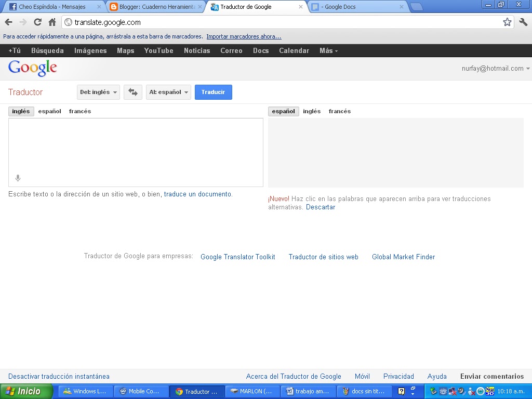
Task: Open Global Market Finder link
Action: 403,257
